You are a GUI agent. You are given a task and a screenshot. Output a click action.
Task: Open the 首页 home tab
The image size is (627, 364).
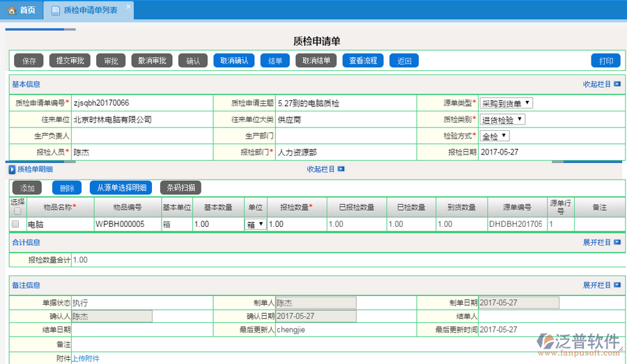tap(22, 10)
